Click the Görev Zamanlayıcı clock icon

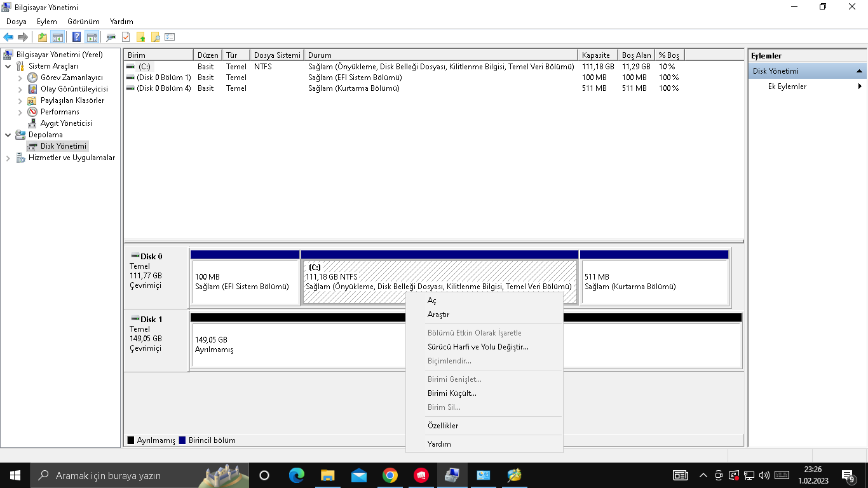(x=32, y=78)
